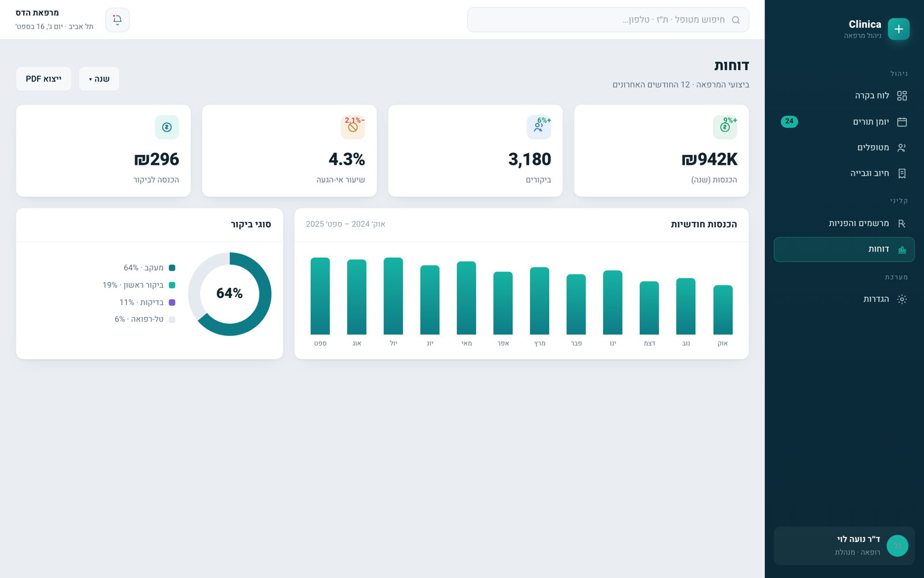The height and width of the screenshot is (578, 924).
Task: Open the שנה period dropdown
Action: point(99,79)
